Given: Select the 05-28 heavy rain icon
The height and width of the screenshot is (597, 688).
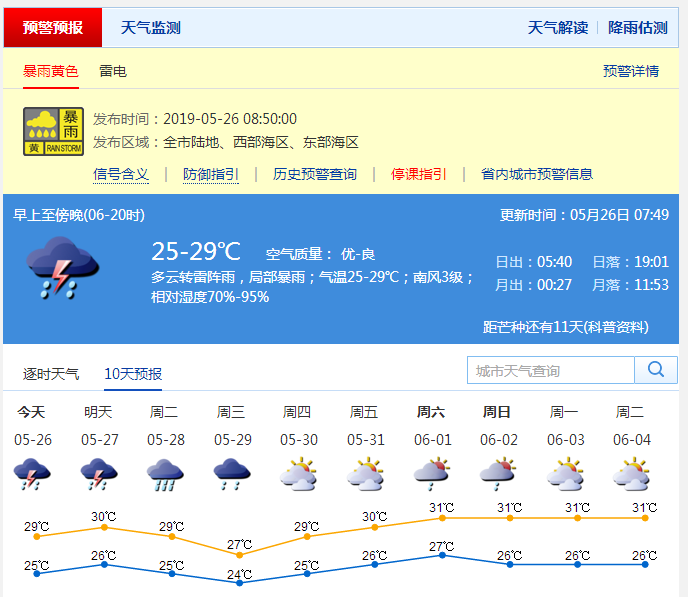Looking at the screenshot, I should point(166,473).
